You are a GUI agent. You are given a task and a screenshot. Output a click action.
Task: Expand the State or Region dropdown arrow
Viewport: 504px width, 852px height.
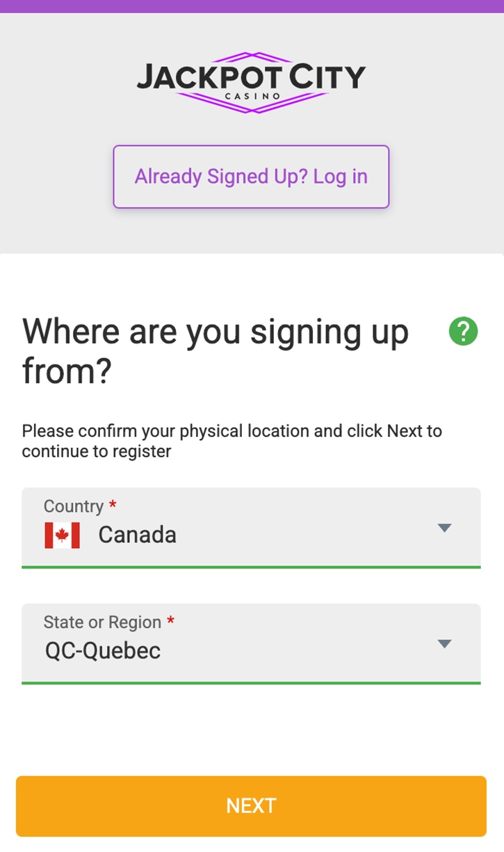coord(445,643)
